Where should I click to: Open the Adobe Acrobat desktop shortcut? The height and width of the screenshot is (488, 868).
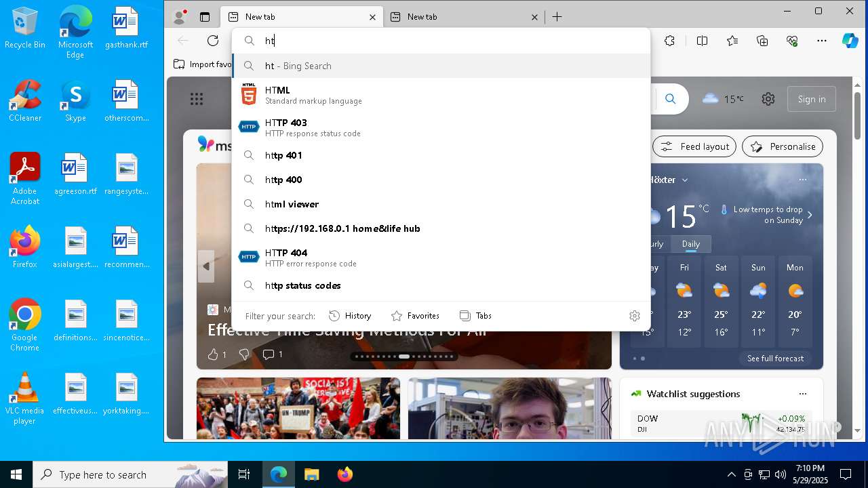(25, 179)
